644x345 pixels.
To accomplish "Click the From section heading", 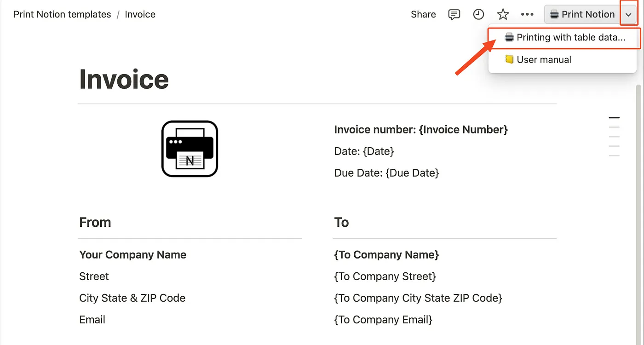I will click(95, 222).
